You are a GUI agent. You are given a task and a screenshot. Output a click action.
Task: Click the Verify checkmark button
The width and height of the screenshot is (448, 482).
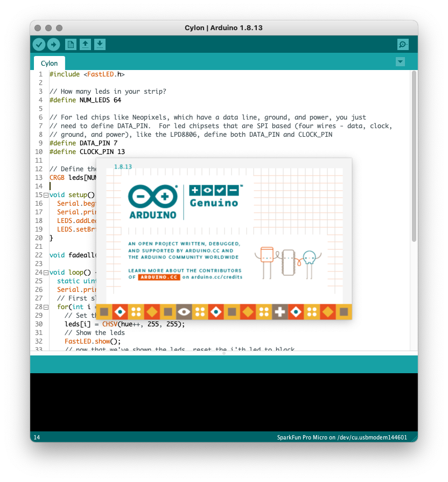pos(39,45)
